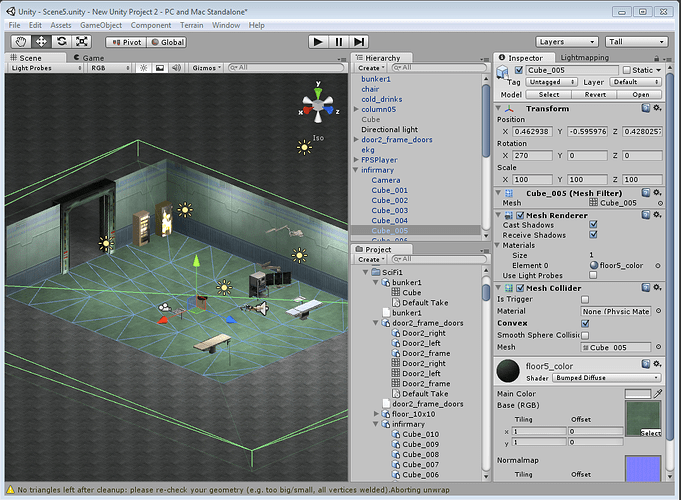
Task: Enable Use Light Probes checkbox
Action: click(593, 275)
